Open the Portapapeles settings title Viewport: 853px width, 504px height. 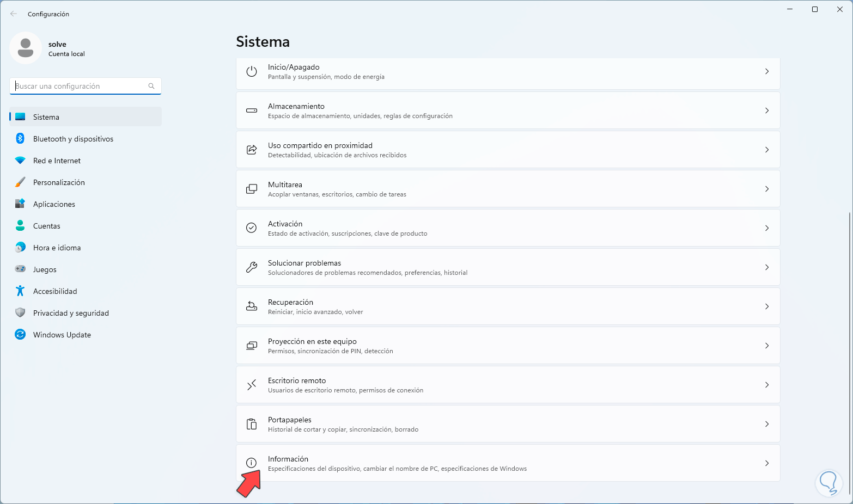click(290, 420)
